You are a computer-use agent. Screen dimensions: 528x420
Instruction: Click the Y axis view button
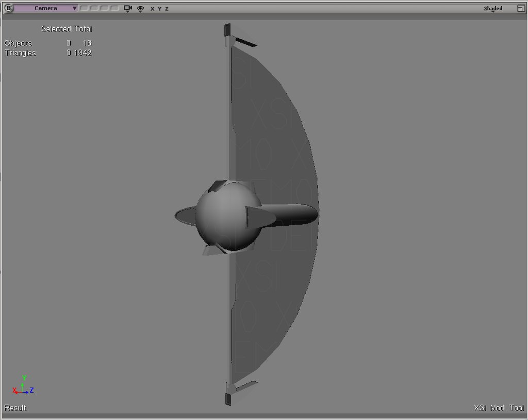159,9
